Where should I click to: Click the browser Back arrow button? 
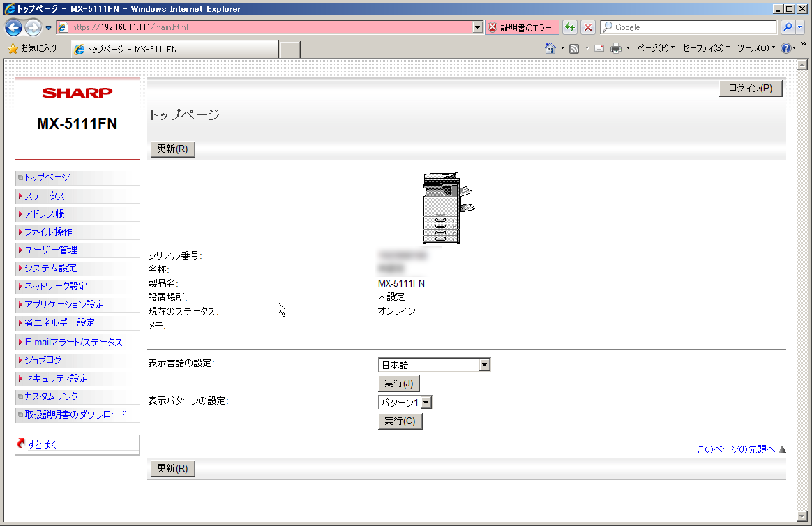(14, 27)
